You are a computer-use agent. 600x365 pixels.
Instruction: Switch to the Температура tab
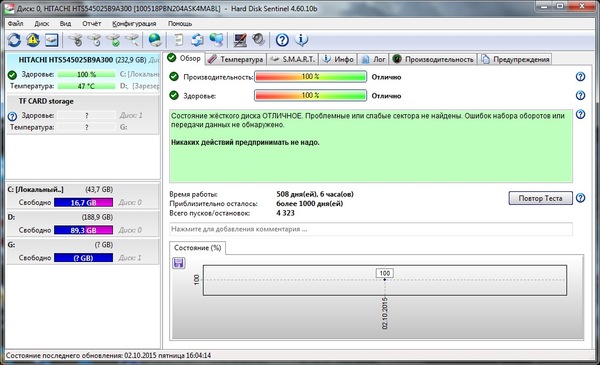[236, 59]
